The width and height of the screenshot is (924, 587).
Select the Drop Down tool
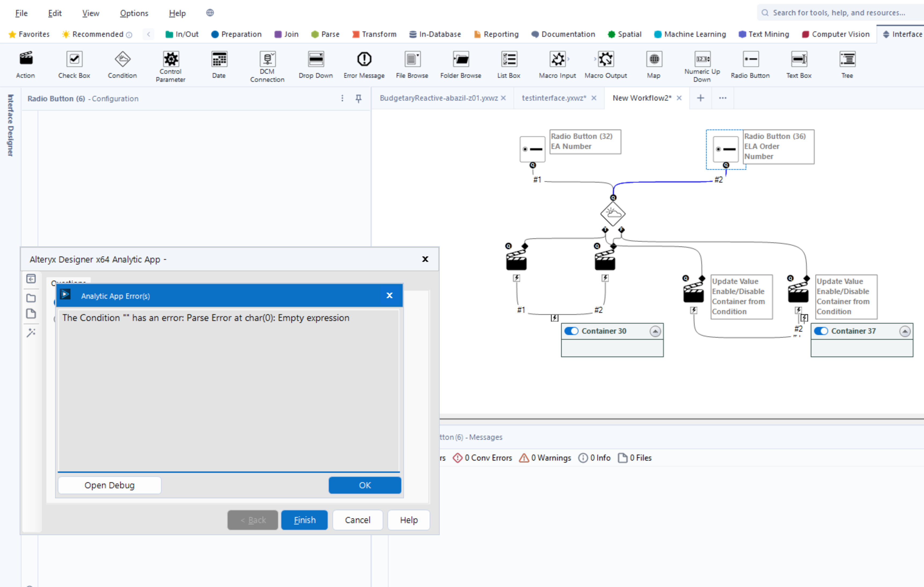point(315,64)
